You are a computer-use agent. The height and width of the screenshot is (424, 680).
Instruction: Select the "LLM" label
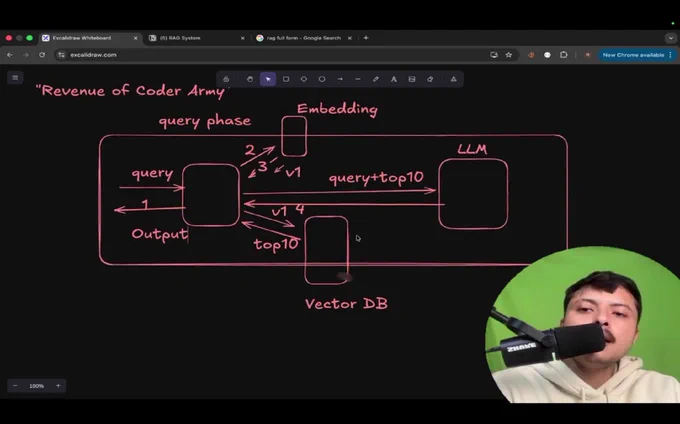(472, 149)
